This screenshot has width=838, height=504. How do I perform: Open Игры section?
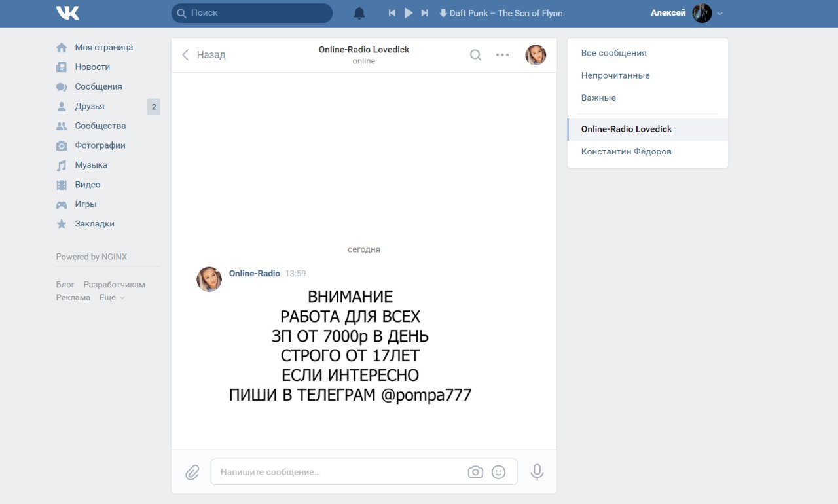[86, 204]
